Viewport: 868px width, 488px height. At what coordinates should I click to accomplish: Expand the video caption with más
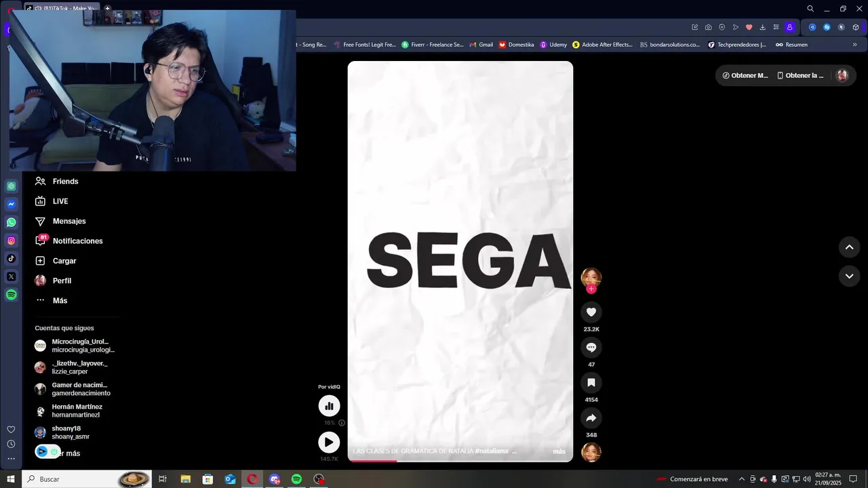(x=559, y=451)
